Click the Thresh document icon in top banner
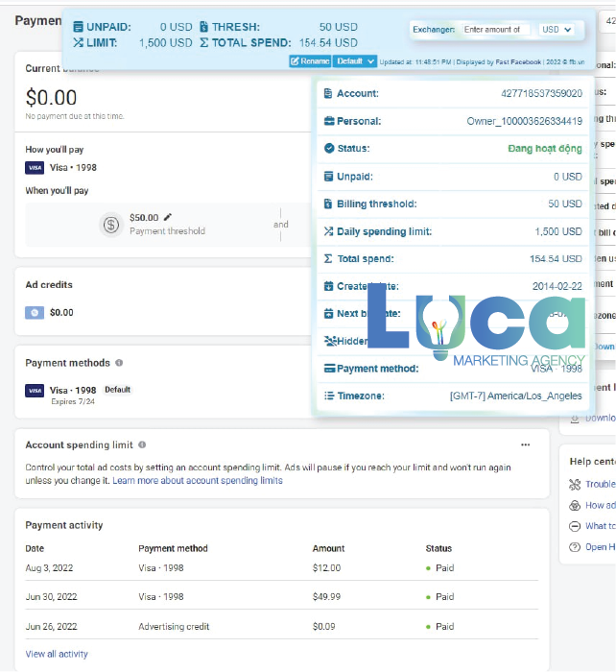This screenshot has width=616, height=672. coord(204,27)
